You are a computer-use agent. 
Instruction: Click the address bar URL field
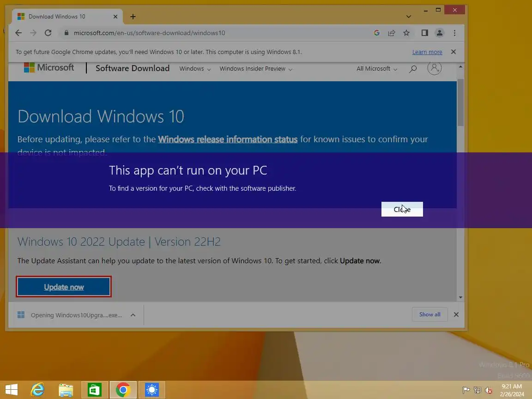217,33
